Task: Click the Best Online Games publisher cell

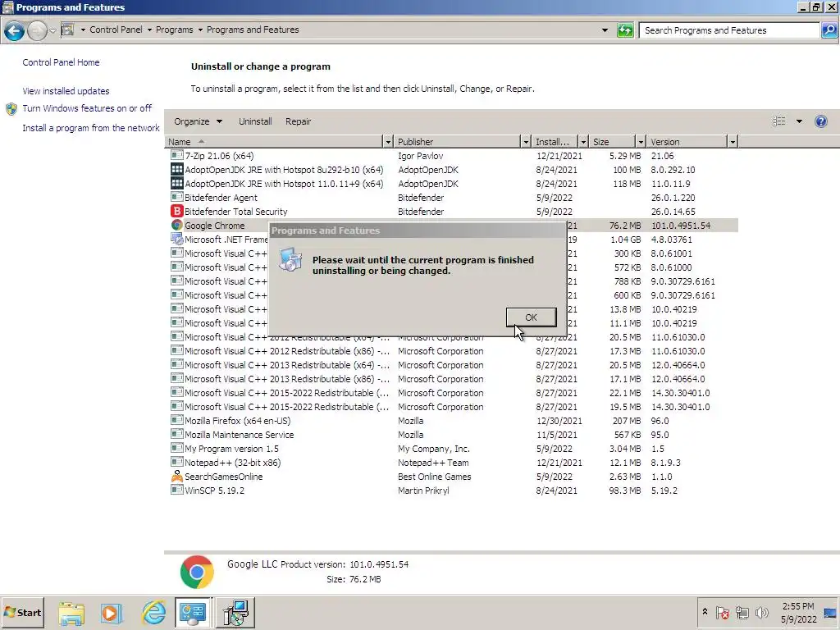Action: [435, 477]
